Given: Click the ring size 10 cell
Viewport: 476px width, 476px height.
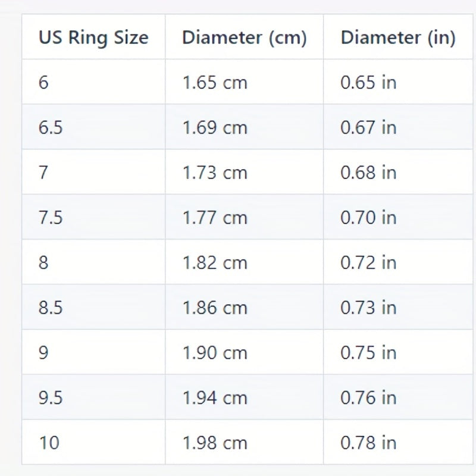Looking at the screenshot, I should (x=93, y=442).
